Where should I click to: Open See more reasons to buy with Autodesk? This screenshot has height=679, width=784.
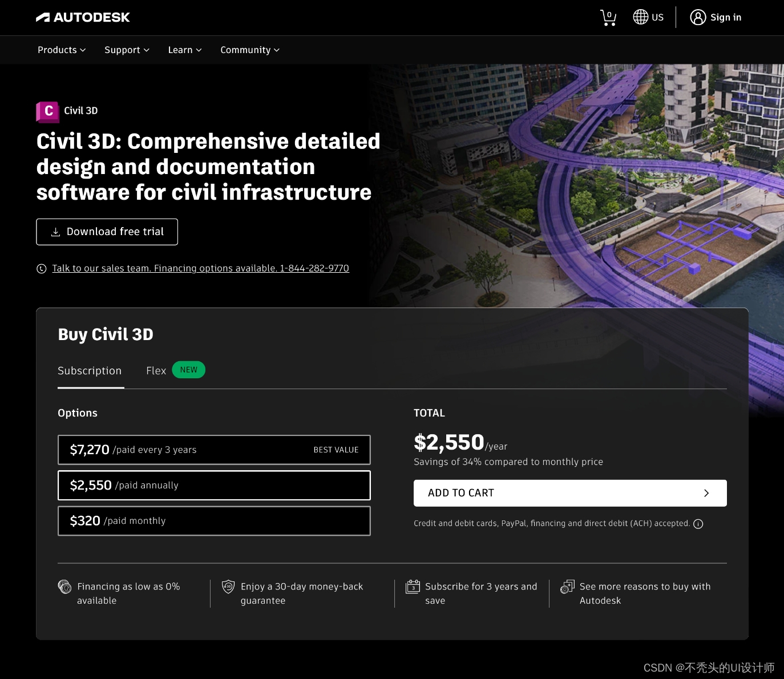coord(645,593)
